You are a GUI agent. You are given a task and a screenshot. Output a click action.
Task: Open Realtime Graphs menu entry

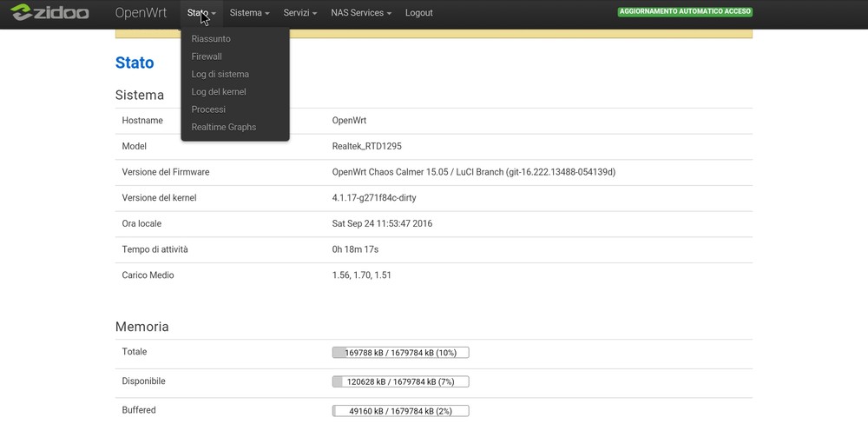(x=224, y=127)
